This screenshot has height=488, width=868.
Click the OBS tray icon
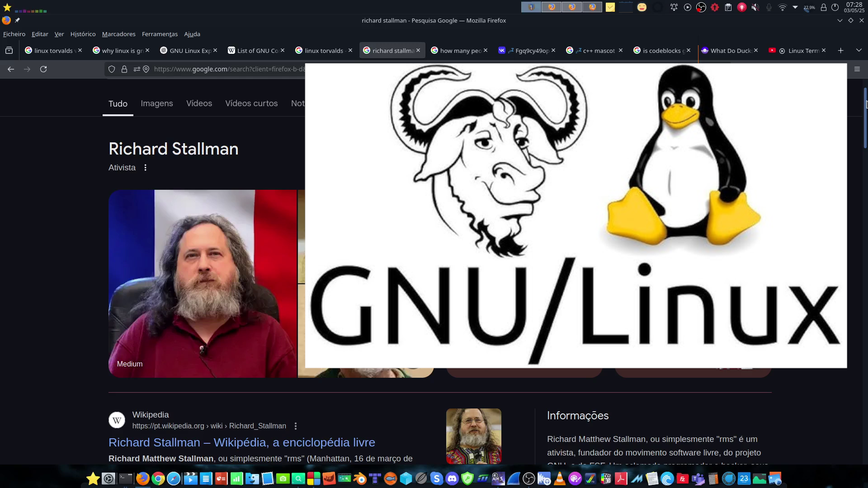(701, 7)
